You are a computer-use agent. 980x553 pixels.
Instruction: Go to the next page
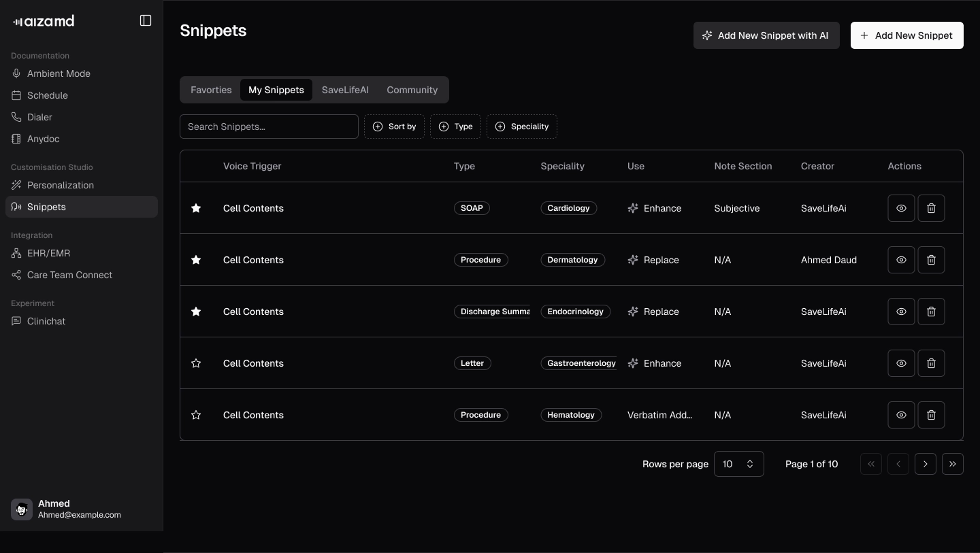tap(926, 464)
